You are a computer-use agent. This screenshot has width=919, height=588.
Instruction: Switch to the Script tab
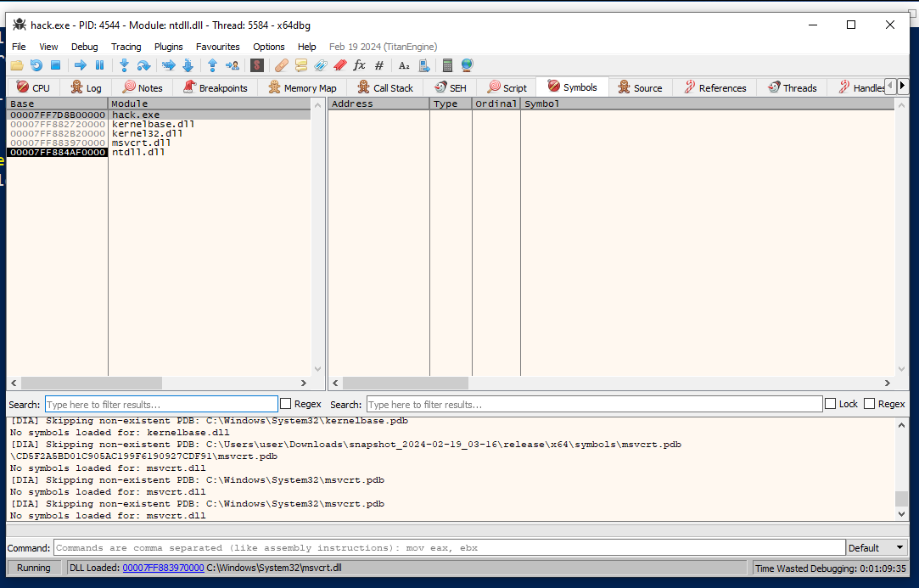point(507,87)
